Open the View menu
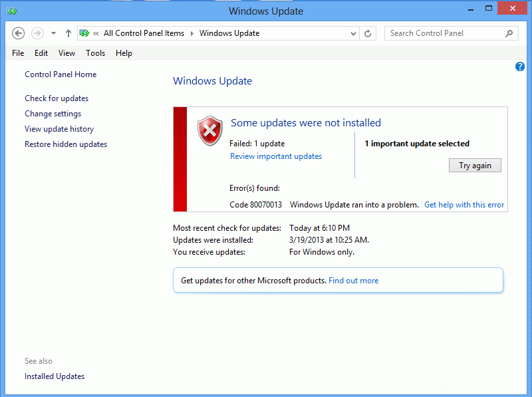This screenshot has width=532, height=397. click(66, 53)
